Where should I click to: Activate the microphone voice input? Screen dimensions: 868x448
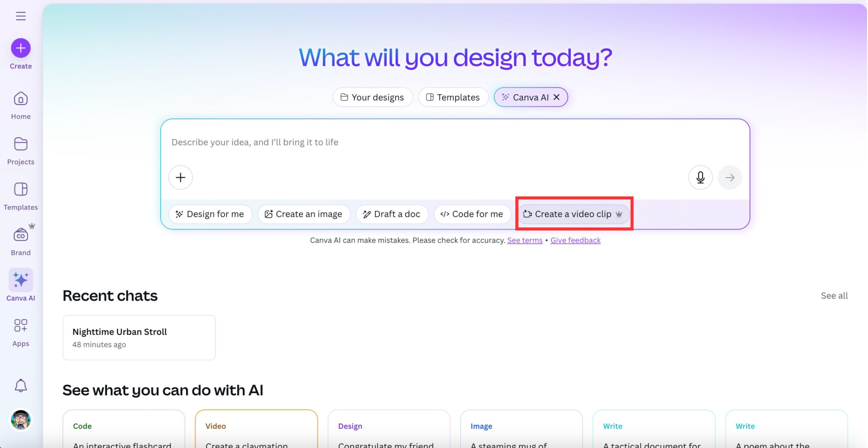(701, 177)
